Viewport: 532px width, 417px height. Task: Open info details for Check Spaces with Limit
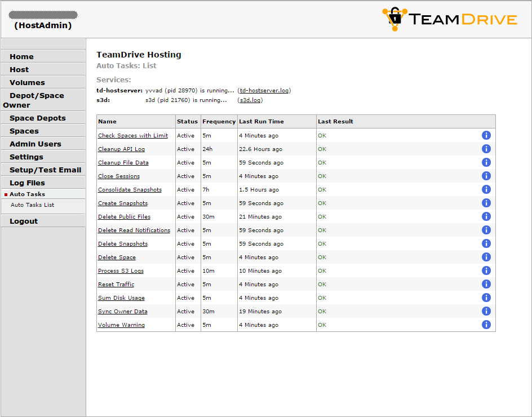click(x=486, y=135)
